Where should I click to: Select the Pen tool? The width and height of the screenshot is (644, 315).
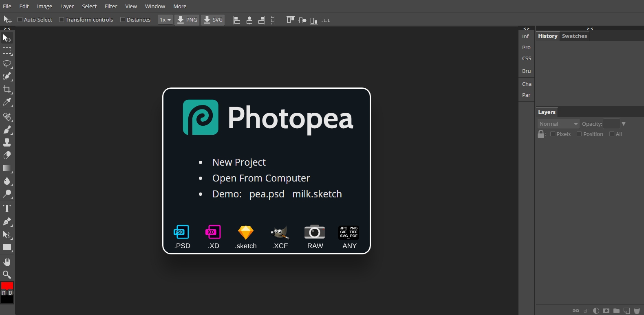point(7,222)
